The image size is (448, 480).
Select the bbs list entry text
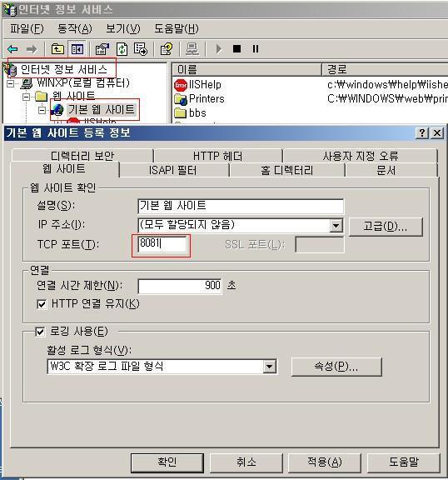(x=197, y=113)
